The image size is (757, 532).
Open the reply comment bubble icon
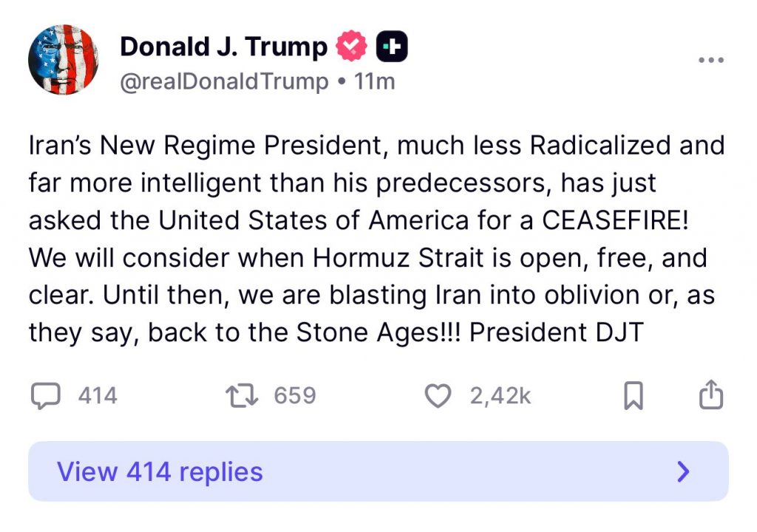coord(45,396)
